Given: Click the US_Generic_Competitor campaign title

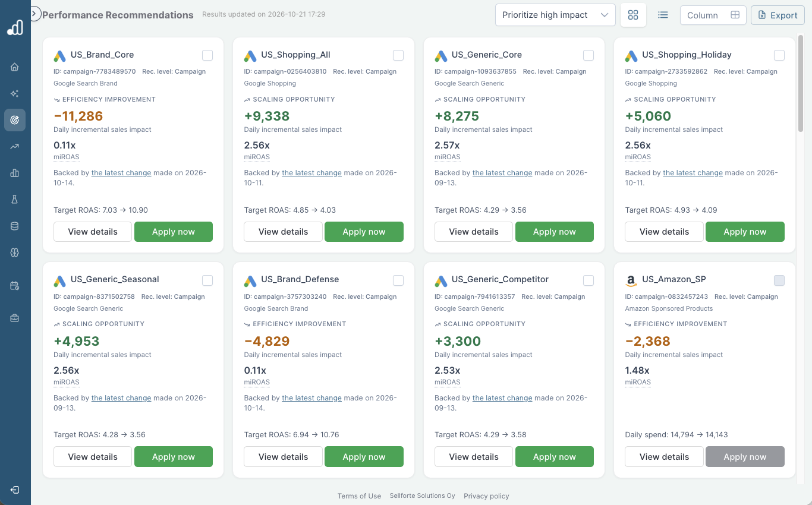Looking at the screenshot, I should tap(500, 279).
